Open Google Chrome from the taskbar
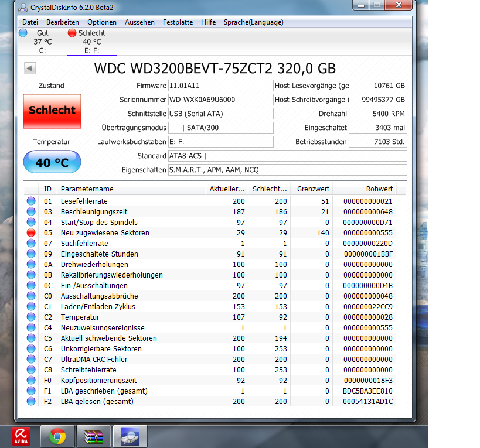 tap(57, 436)
